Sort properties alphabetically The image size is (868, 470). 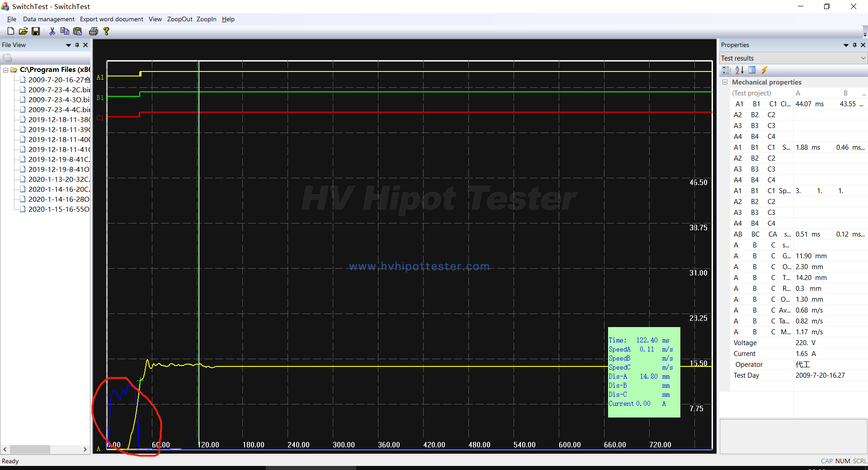[739, 70]
